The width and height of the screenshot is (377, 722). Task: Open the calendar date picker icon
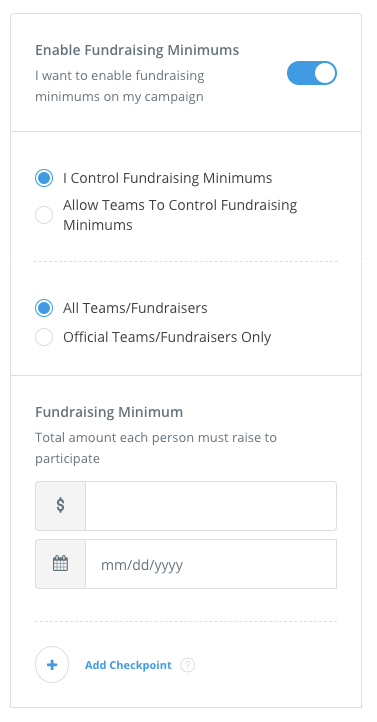[60, 564]
